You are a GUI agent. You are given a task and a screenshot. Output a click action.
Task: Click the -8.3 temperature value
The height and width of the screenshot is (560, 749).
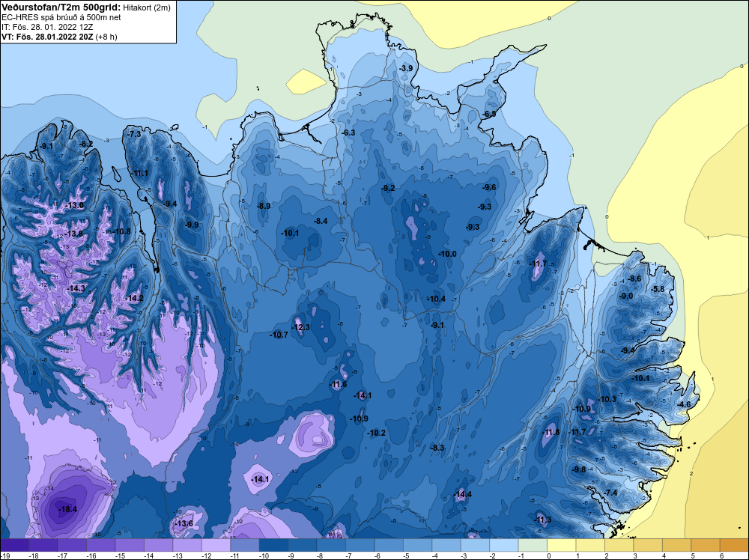[x=437, y=448]
